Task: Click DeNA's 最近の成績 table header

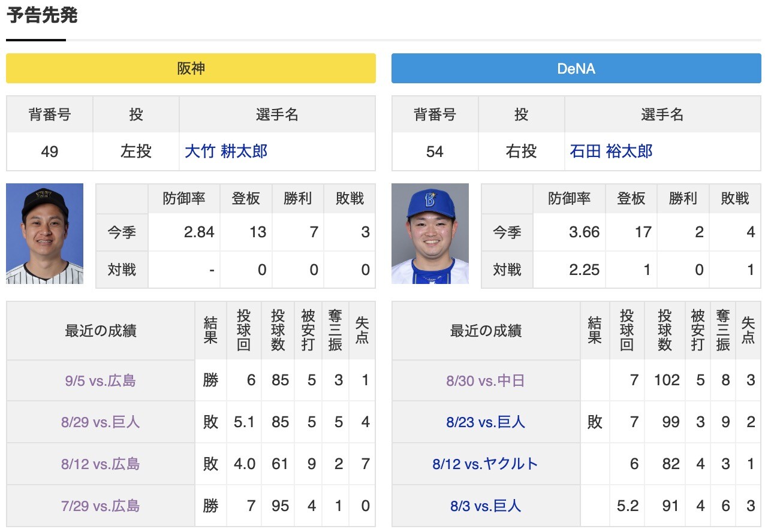Action: click(x=486, y=331)
